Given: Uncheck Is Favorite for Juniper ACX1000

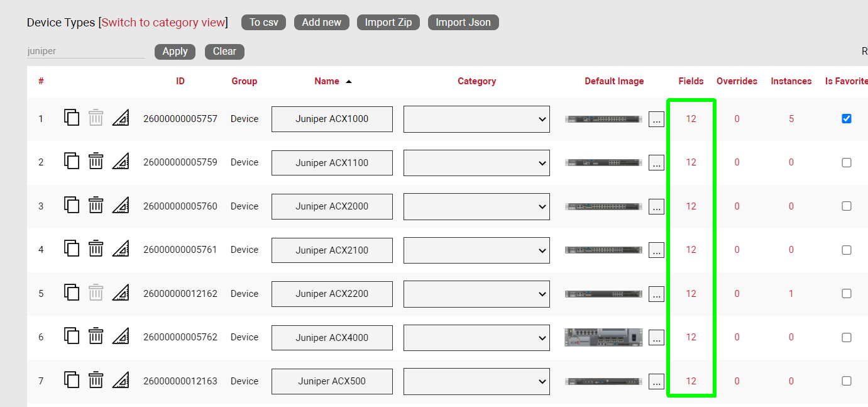Looking at the screenshot, I should pyautogui.click(x=846, y=118).
